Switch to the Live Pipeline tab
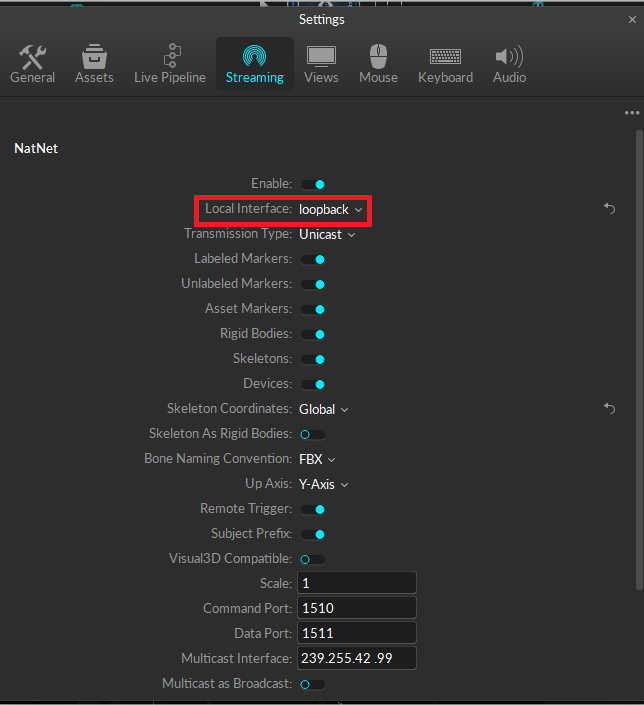The height and width of the screenshot is (705, 644). point(170,64)
